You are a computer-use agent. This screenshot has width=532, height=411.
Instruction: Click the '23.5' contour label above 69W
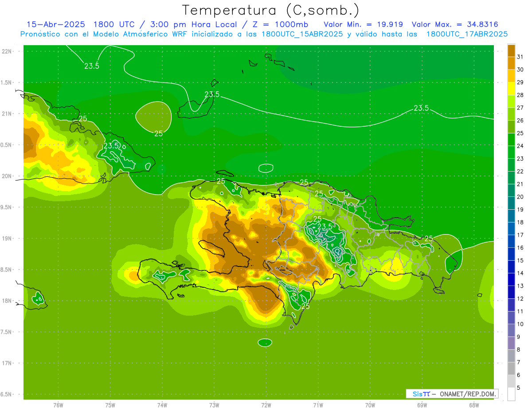tap(421, 108)
